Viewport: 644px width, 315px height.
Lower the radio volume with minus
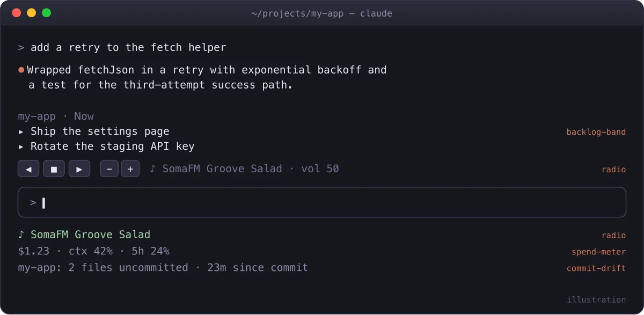pyautogui.click(x=109, y=169)
